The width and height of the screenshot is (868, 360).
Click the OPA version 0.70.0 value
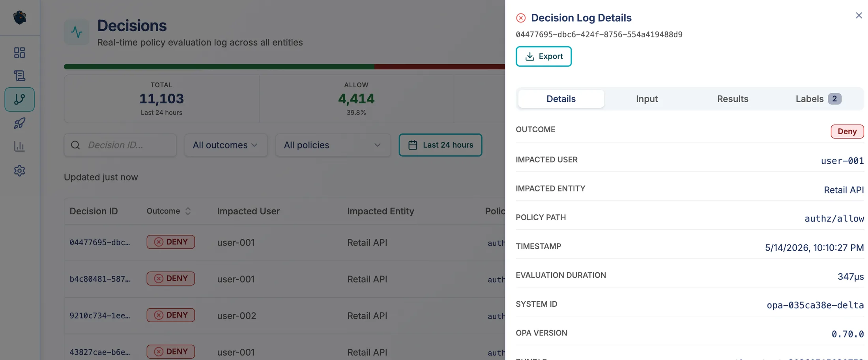(x=847, y=334)
